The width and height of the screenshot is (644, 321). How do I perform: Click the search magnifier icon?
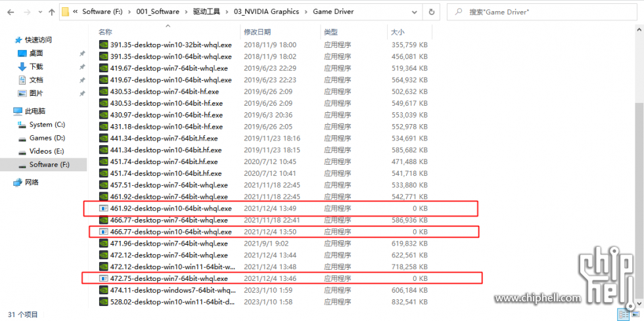coord(459,12)
